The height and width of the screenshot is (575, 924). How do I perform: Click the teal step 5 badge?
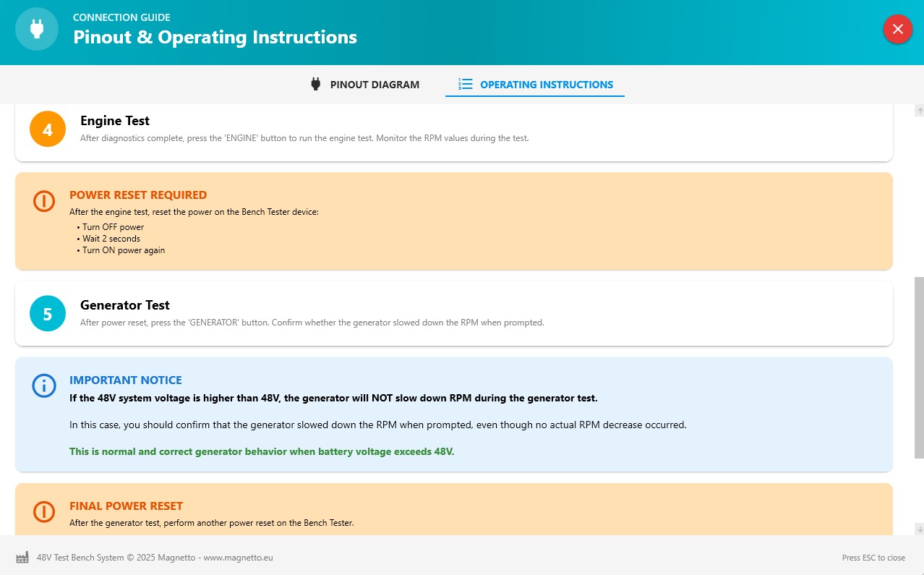point(48,314)
